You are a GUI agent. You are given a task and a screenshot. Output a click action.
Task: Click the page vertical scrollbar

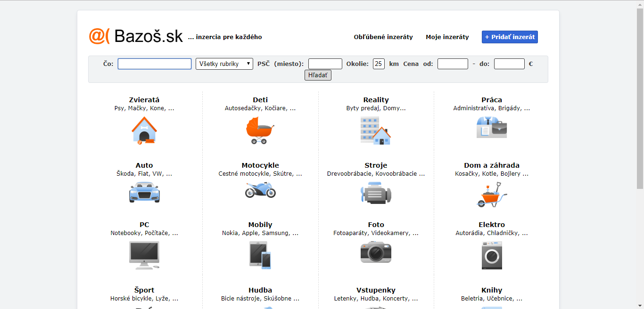pyautogui.click(x=640, y=154)
